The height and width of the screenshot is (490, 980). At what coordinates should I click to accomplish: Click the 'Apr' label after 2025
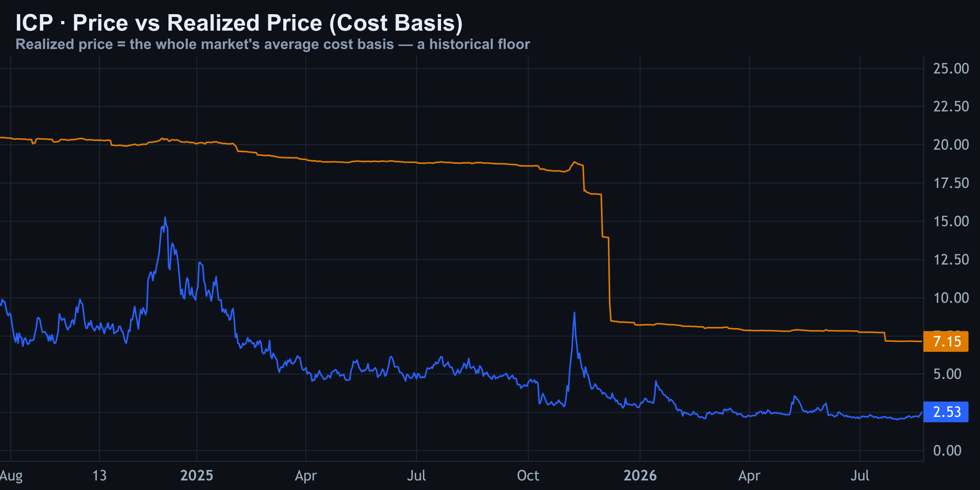[306, 476]
